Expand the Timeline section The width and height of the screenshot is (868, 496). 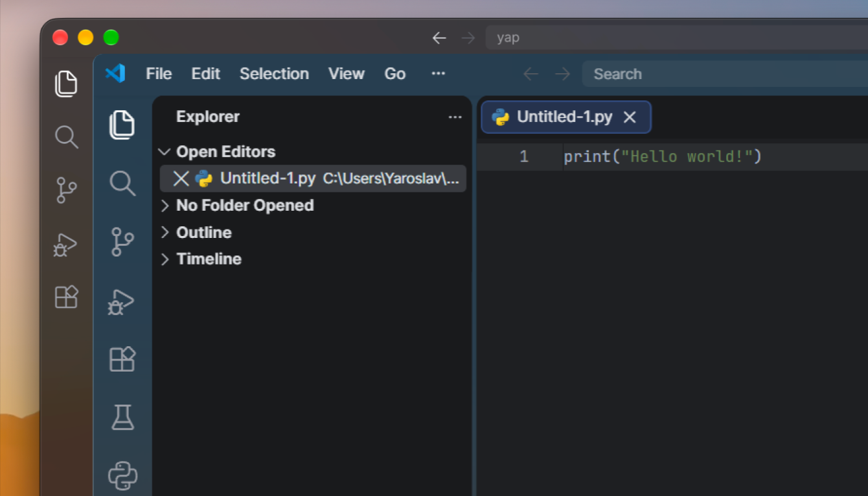click(201, 259)
